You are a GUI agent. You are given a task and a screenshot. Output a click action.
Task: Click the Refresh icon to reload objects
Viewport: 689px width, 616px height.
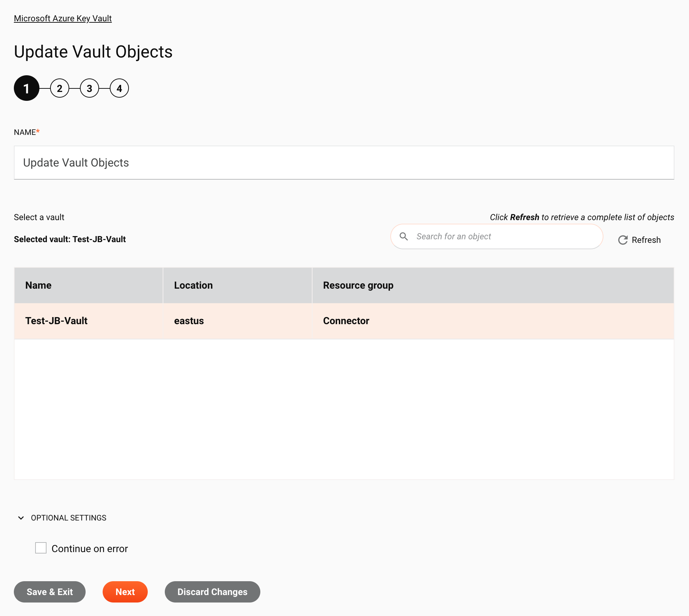(623, 240)
